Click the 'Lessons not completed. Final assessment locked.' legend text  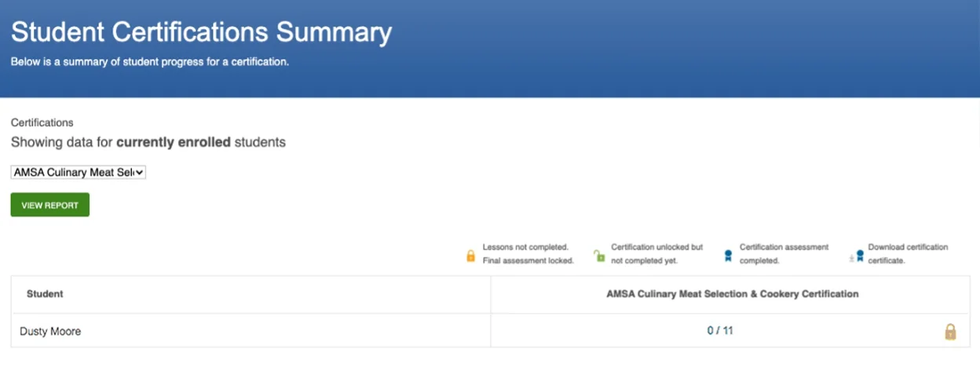click(x=528, y=253)
